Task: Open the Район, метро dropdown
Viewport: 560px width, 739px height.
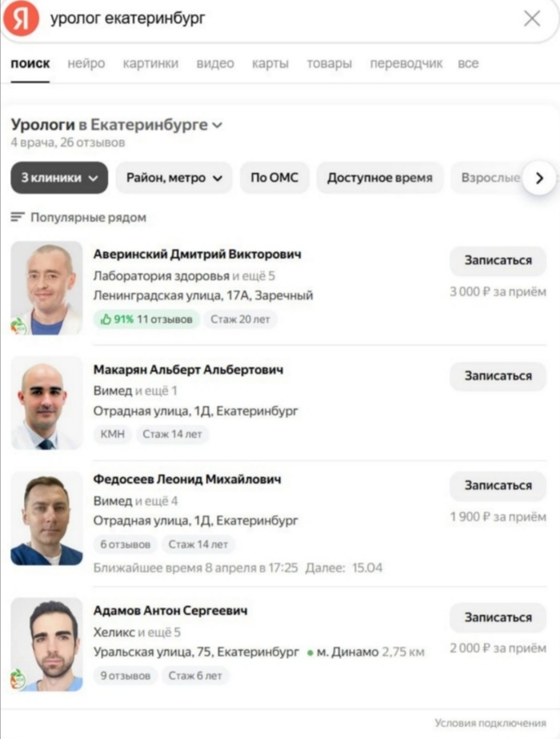Action: click(174, 178)
